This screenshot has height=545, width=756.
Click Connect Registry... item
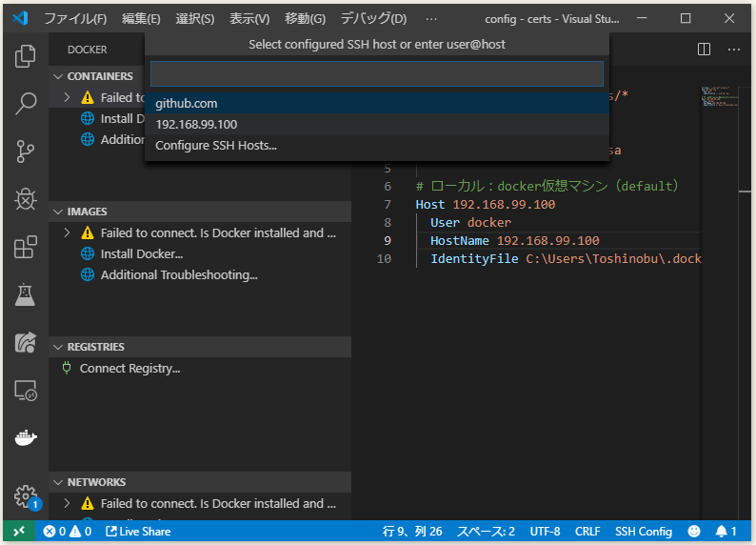129,368
